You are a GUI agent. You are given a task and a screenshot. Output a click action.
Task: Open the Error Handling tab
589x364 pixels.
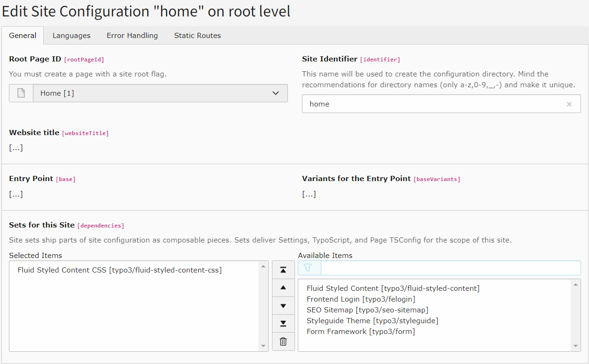click(x=132, y=36)
